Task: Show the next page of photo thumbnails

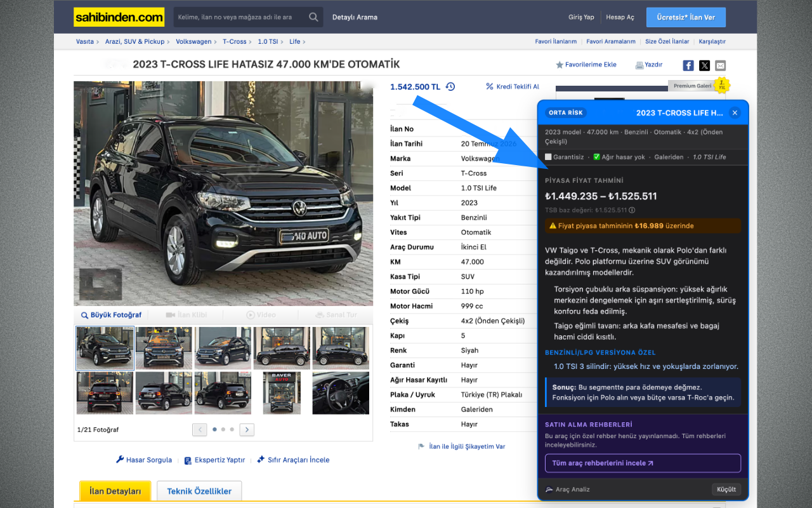Action: (247, 430)
